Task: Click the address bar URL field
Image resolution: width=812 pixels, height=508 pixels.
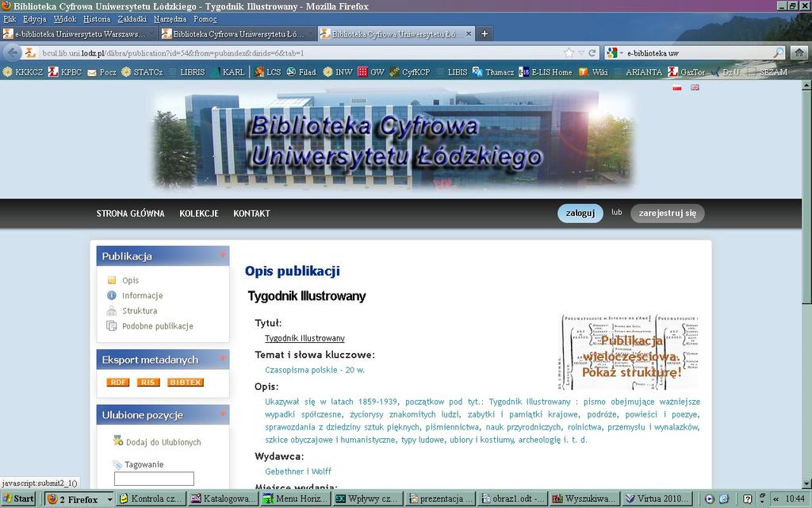Action: point(301,53)
